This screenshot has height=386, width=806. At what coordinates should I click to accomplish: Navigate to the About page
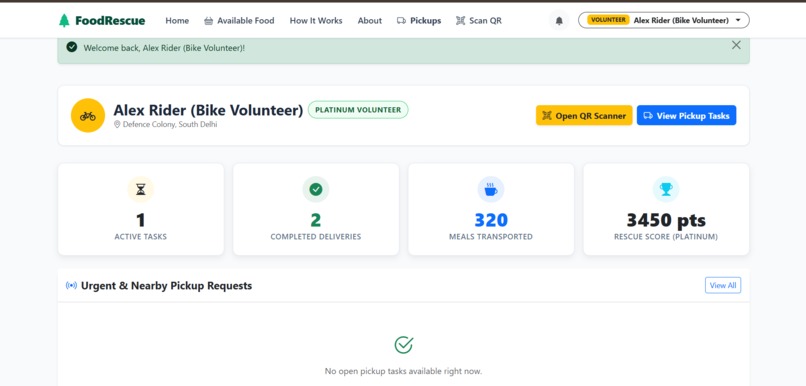coord(370,21)
